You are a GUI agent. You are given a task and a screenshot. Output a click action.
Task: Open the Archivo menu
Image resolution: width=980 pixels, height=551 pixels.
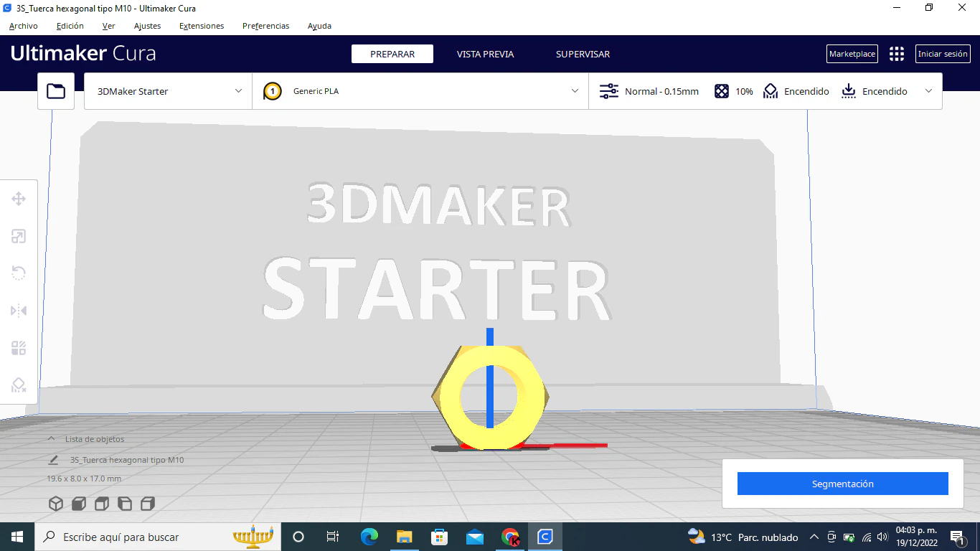(x=24, y=26)
